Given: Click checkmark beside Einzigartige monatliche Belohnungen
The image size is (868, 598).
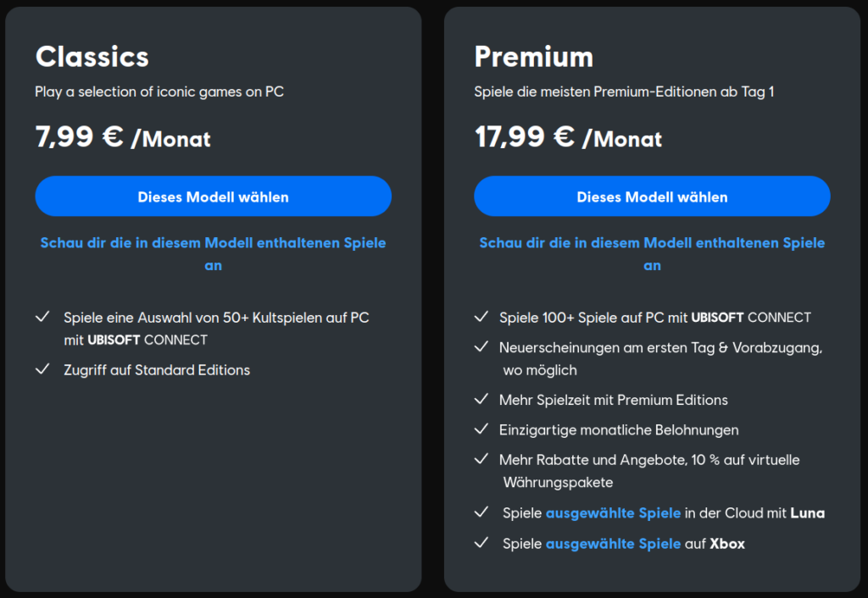Looking at the screenshot, I should point(481,429).
